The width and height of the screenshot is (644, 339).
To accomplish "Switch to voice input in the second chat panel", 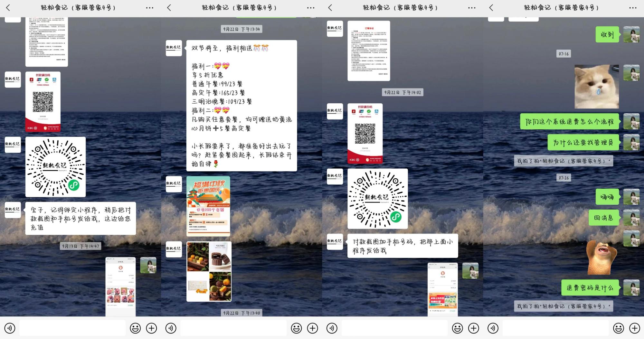I will coord(171,328).
